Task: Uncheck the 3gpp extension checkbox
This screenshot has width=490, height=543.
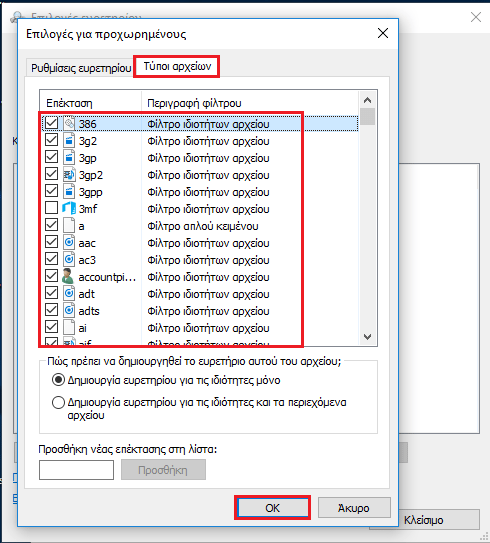Action: tap(52, 191)
